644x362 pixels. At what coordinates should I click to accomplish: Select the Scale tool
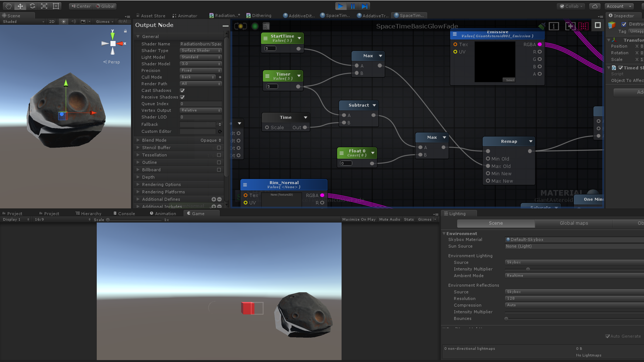tap(44, 6)
